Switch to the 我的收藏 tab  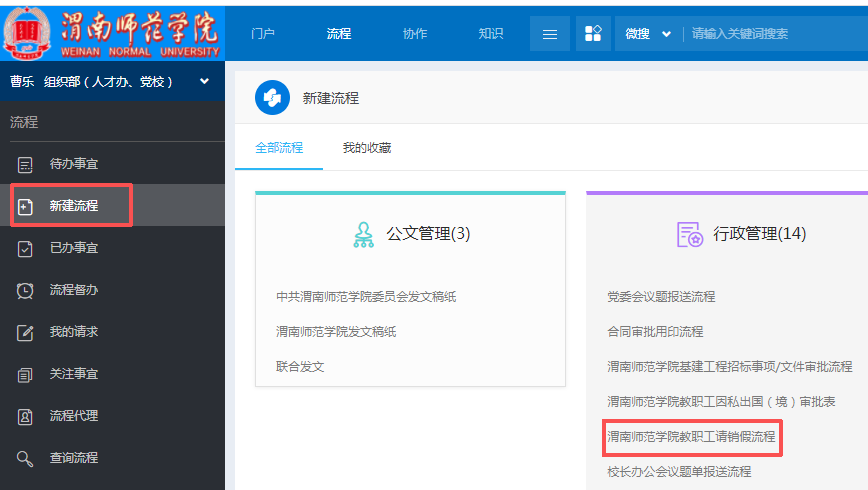(x=367, y=148)
